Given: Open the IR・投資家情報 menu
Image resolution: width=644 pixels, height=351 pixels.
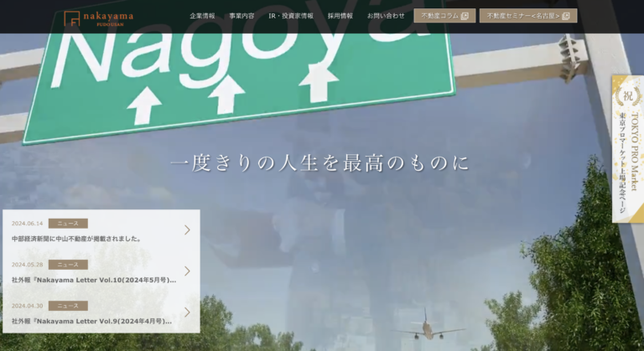Looking at the screenshot, I should click(291, 16).
